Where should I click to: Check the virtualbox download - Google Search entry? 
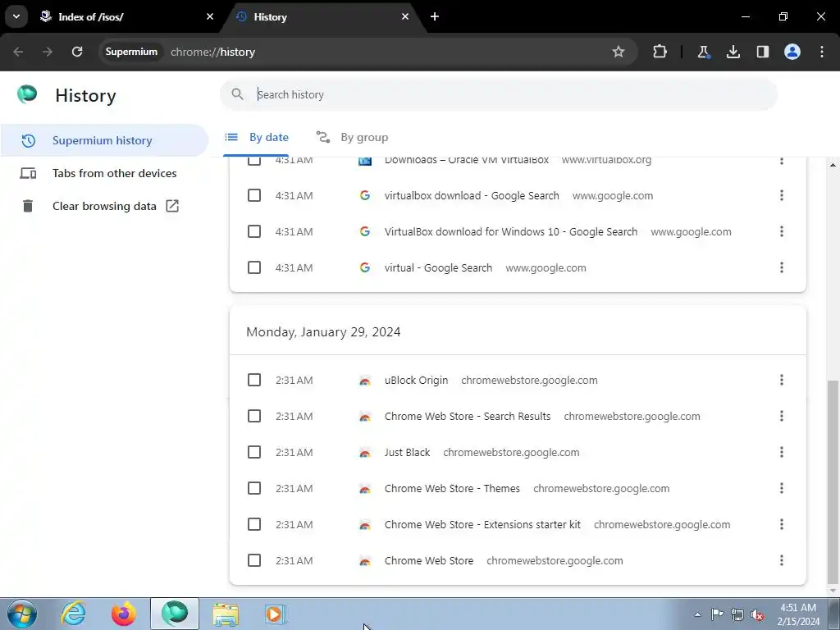tap(254, 195)
